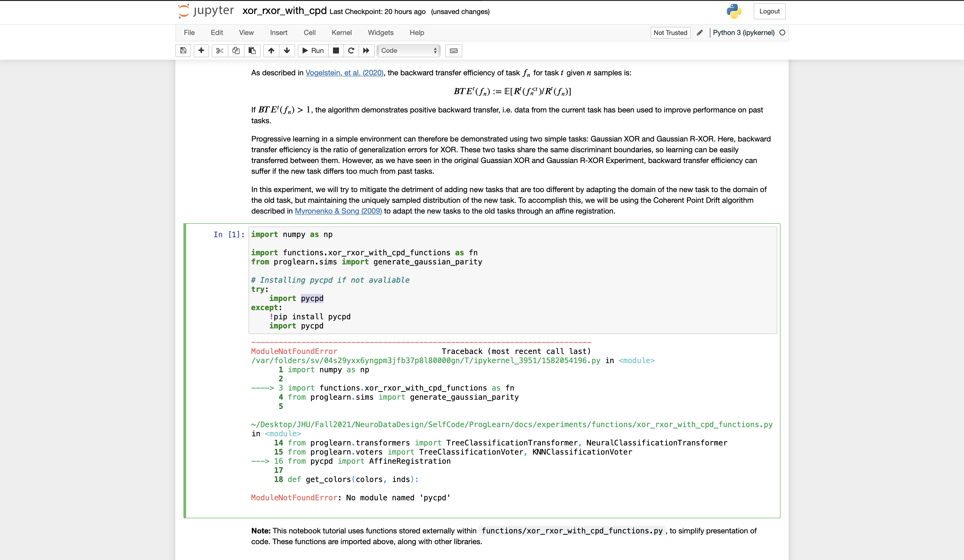Save the notebook using the save icon
The image size is (964, 560).
[183, 51]
